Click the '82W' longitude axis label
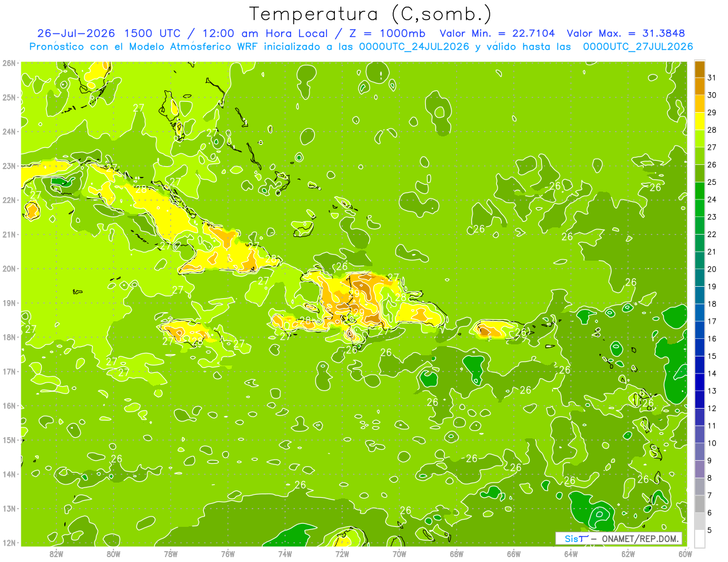This screenshot has width=728, height=562. tap(56, 553)
